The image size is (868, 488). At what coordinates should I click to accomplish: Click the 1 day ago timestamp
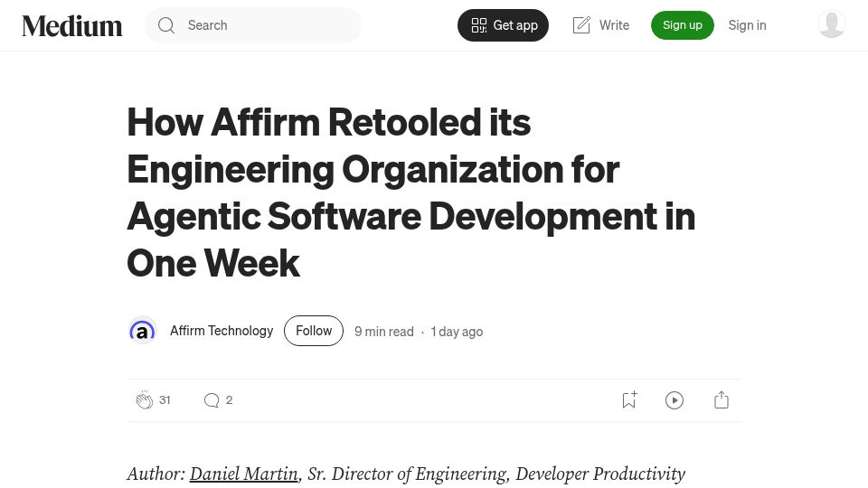457,332
